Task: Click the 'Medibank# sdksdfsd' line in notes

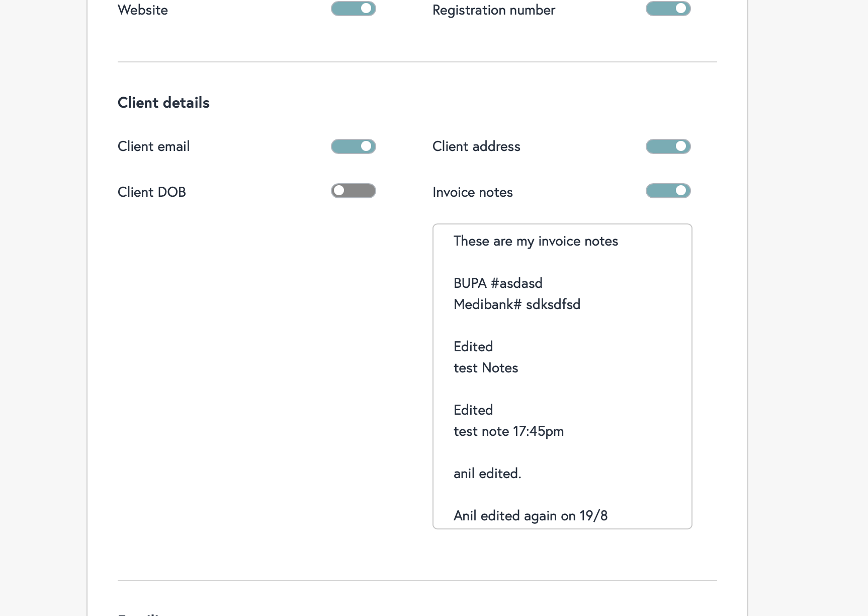Action: (x=516, y=304)
